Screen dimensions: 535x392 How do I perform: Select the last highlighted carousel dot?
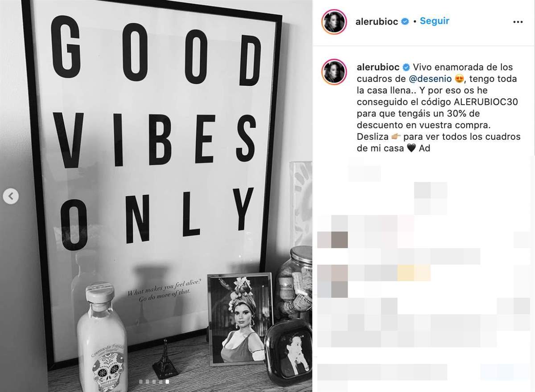tap(167, 381)
